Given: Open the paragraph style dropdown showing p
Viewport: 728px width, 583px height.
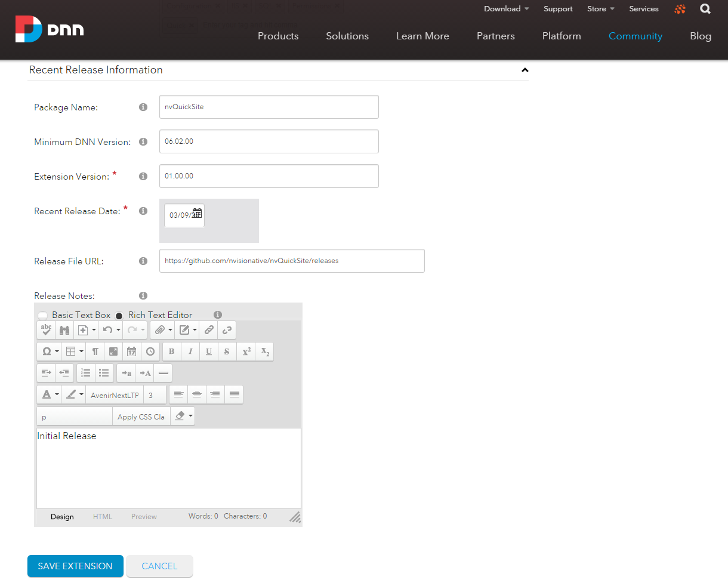Looking at the screenshot, I should [x=75, y=417].
